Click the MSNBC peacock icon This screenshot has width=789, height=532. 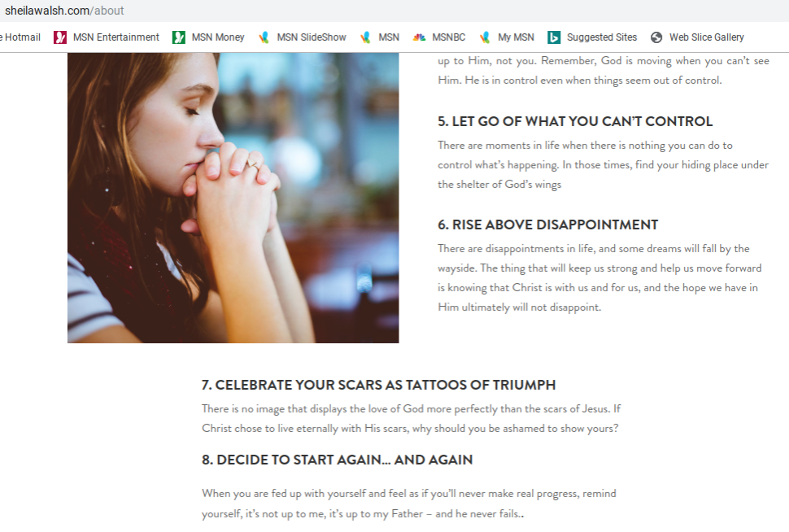click(x=419, y=37)
